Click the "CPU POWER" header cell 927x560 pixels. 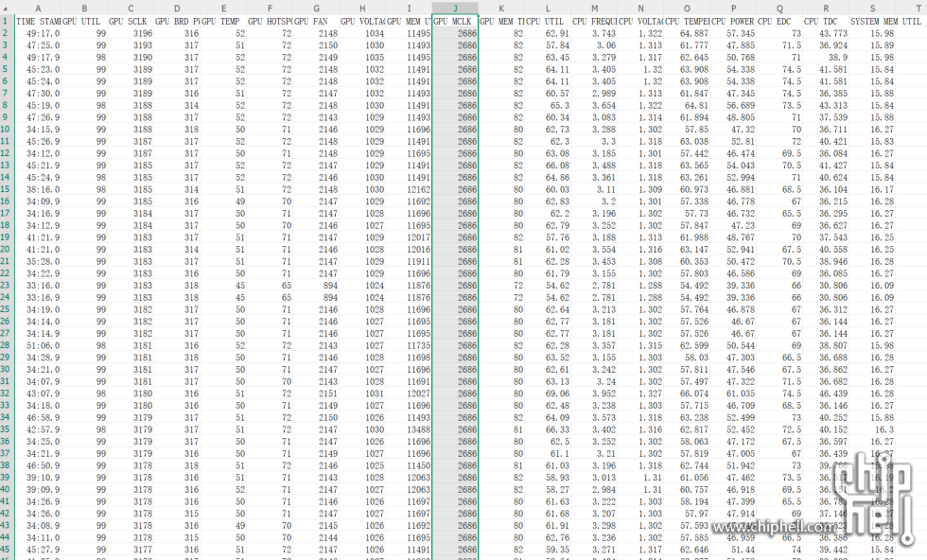(x=734, y=22)
